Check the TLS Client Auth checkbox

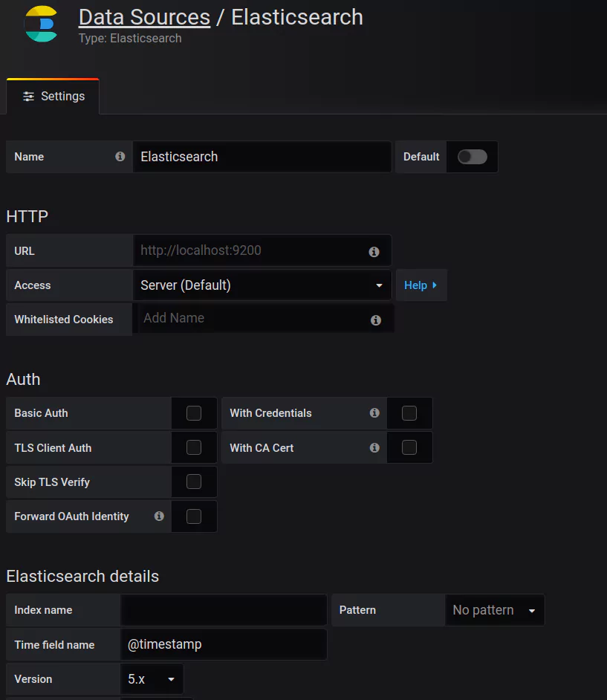[194, 447]
